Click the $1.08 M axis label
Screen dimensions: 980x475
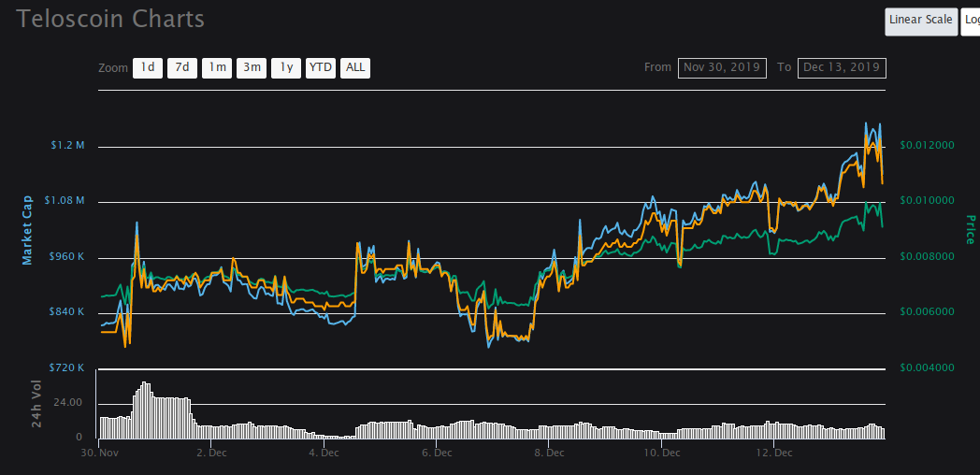point(65,201)
